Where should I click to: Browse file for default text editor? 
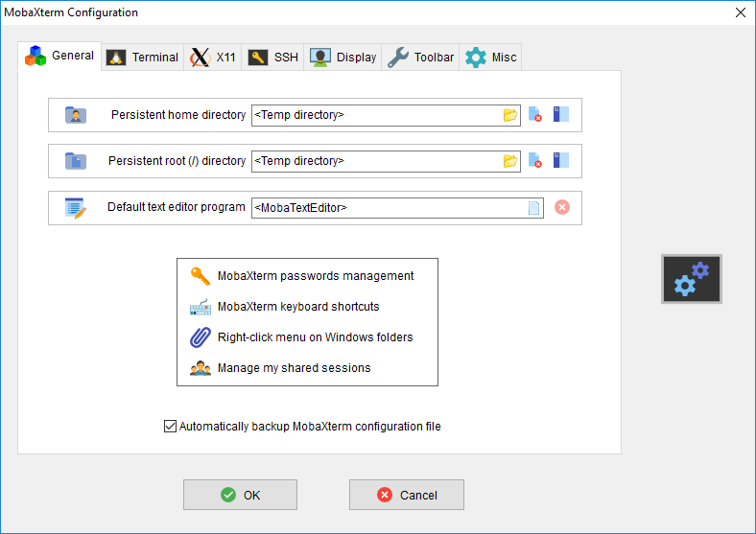pyautogui.click(x=533, y=207)
